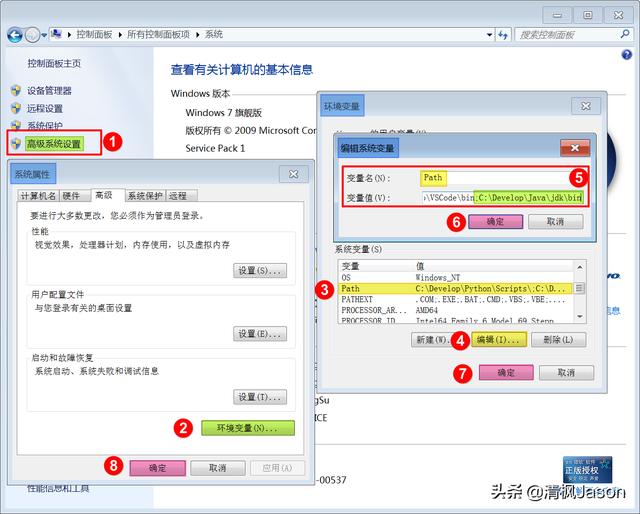Confirm 编辑系统变量 dialog with 确定

[496, 222]
